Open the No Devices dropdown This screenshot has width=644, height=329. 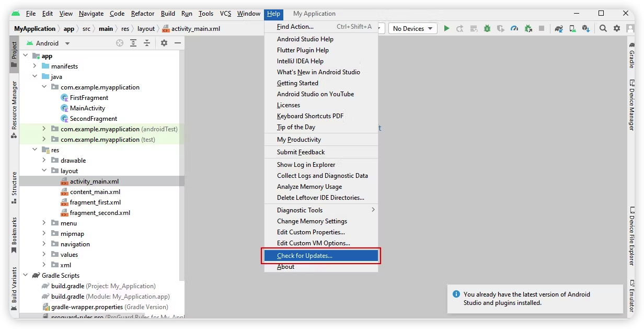click(x=413, y=29)
